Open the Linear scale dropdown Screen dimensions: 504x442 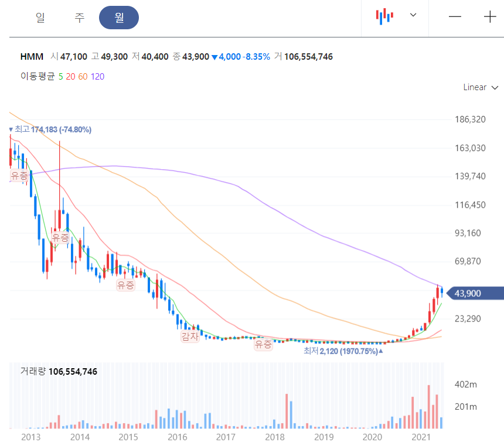click(x=480, y=87)
